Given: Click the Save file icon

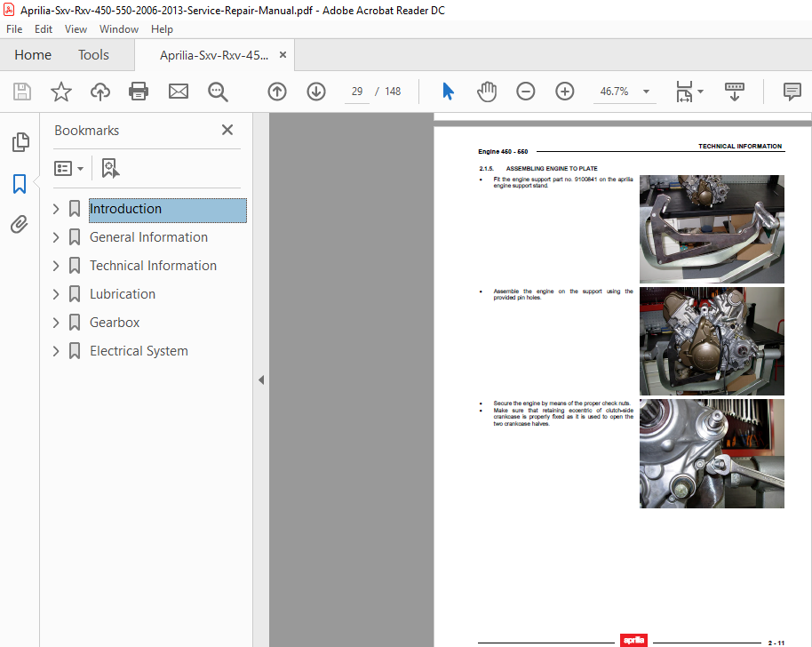Looking at the screenshot, I should click(x=21, y=92).
